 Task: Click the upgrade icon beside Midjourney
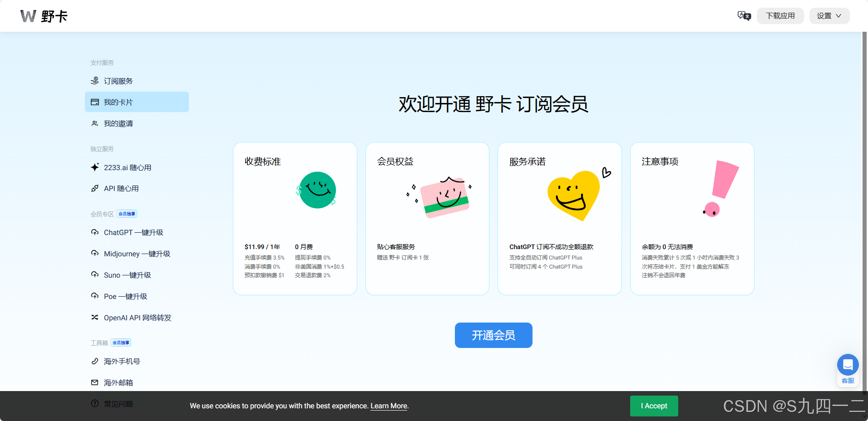[94, 253]
